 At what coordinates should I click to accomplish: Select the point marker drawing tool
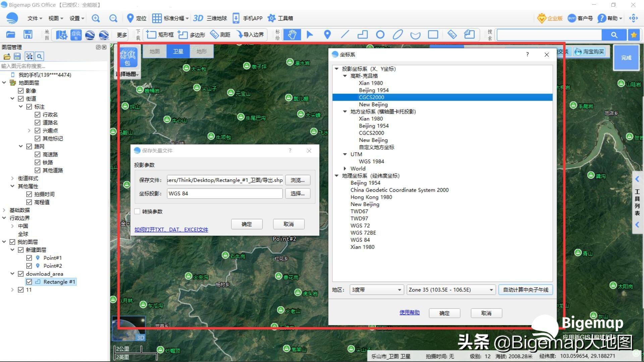[x=327, y=35]
